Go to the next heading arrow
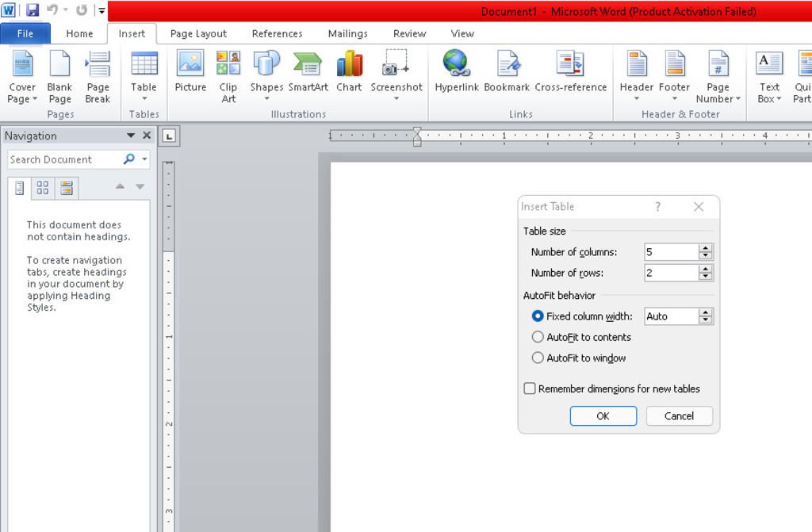The width and height of the screenshot is (812, 532). [x=140, y=186]
